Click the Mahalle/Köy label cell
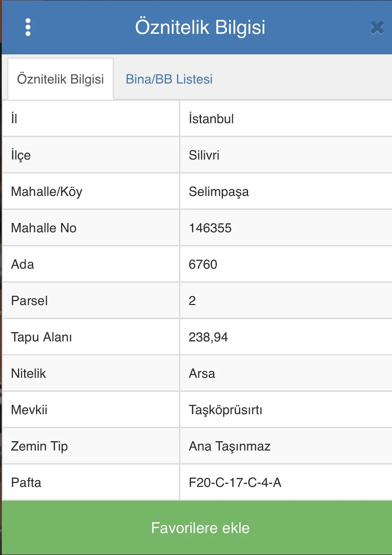392x555 pixels. pos(91,191)
